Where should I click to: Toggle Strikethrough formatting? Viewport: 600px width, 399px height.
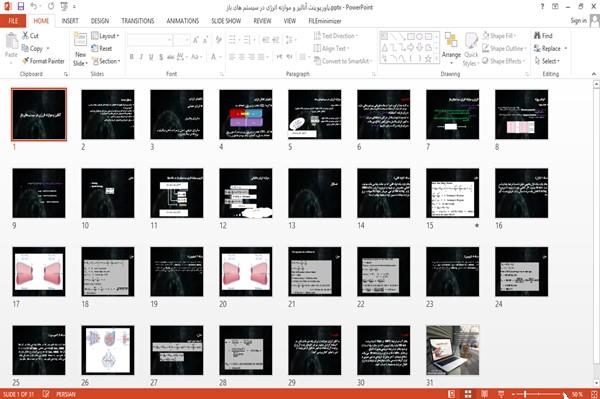pos(171,57)
